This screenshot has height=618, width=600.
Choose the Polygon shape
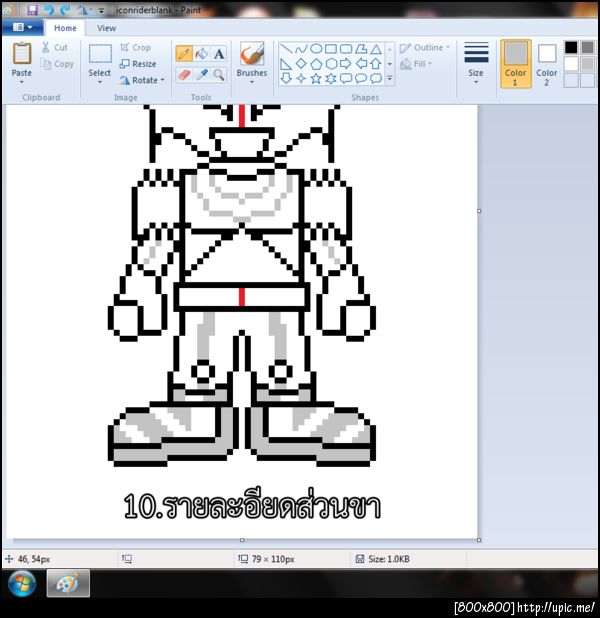coord(361,49)
